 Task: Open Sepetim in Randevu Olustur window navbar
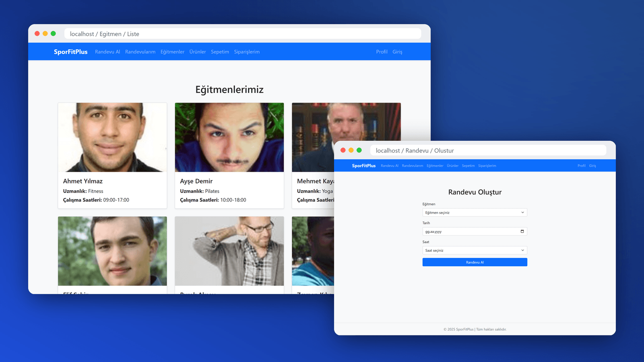[x=468, y=166]
